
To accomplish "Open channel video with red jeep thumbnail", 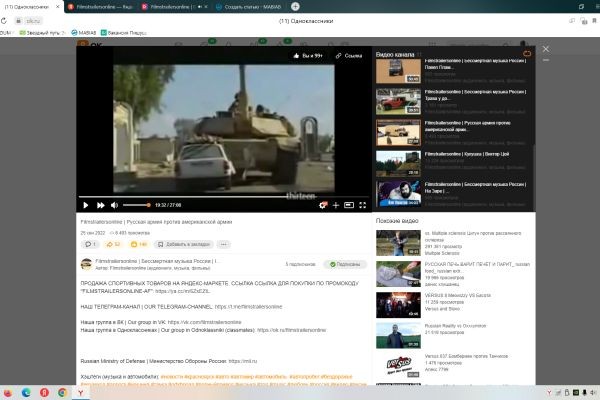I will [x=398, y=101].
